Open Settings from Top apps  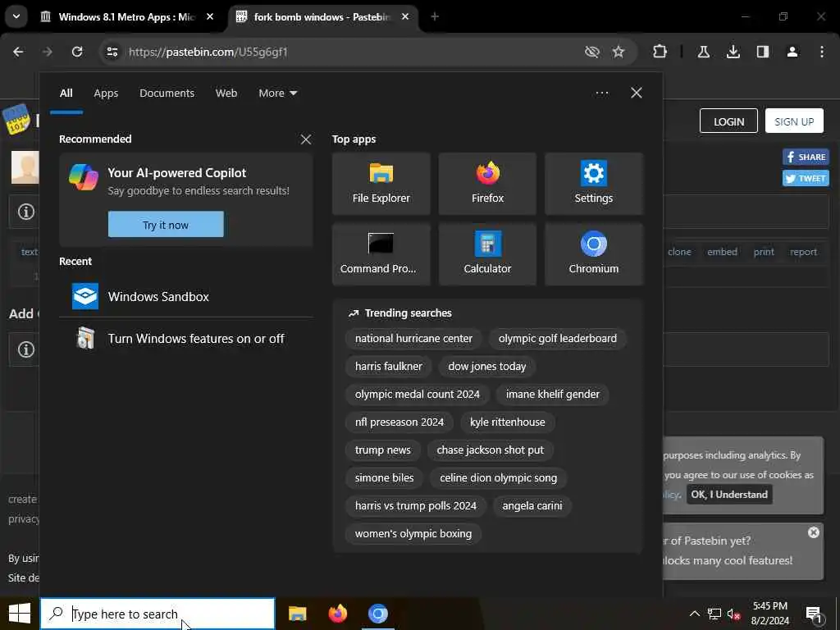coord(594,184)
